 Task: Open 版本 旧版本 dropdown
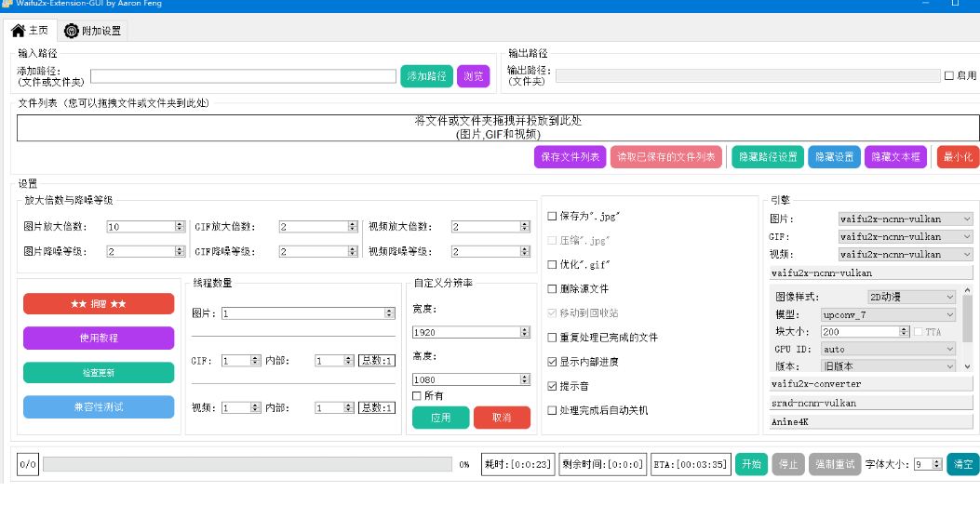(888, 366)
